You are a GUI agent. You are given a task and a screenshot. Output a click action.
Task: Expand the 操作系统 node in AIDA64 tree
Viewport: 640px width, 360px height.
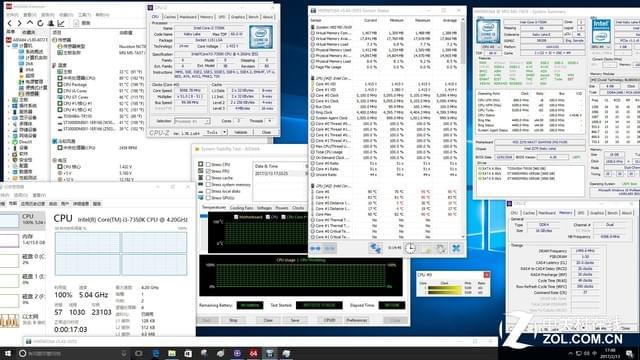click(x=9, y=106)
